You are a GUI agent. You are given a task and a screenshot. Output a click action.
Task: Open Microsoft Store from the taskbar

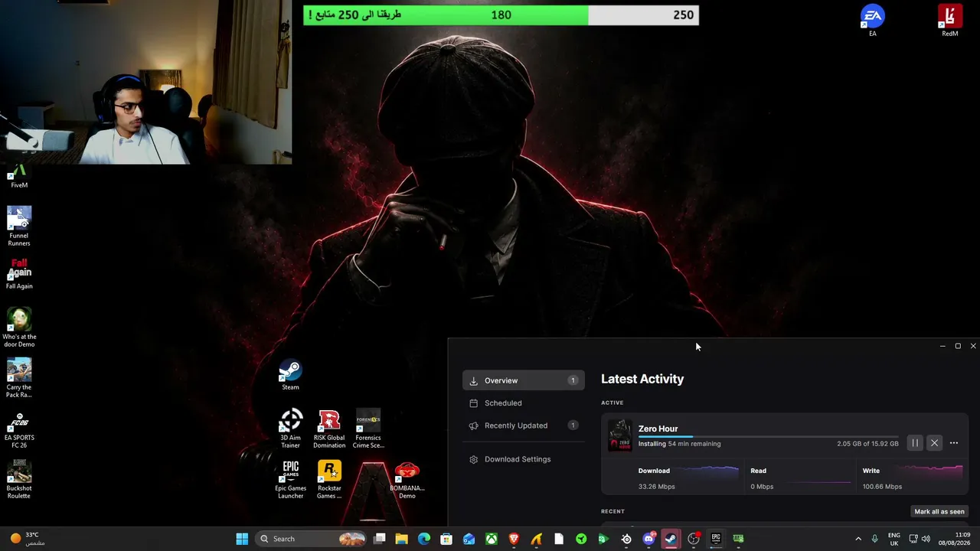coord(446,539)
